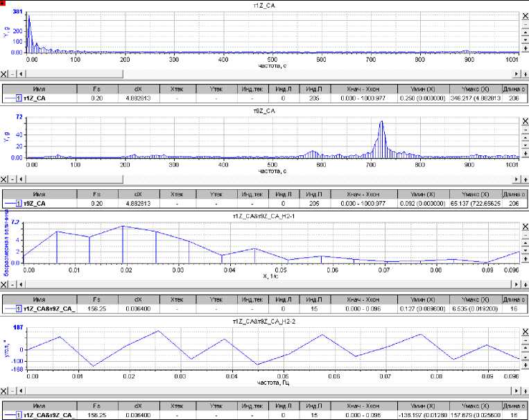Viewport: 529px width, 420px height.
Task: Click the legend marker 1 in the т1Z_CA table row
Action: pyautogui.click(x=19, y=98)
